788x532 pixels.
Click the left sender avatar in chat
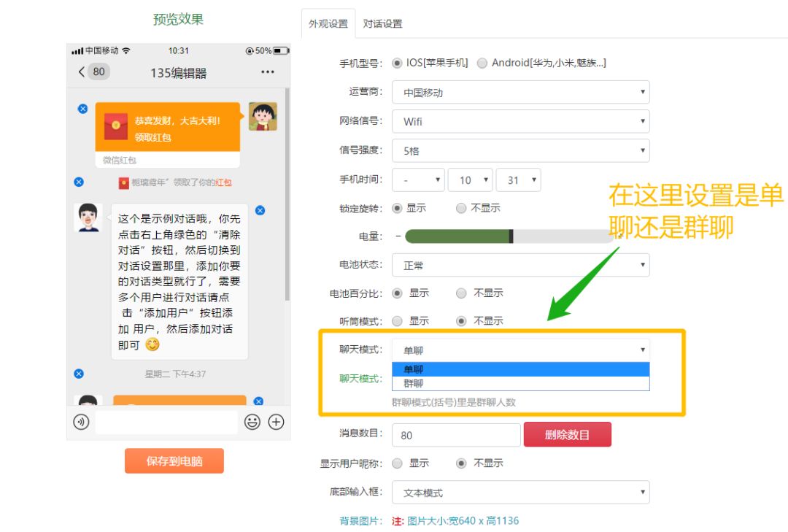click(88, 217)
